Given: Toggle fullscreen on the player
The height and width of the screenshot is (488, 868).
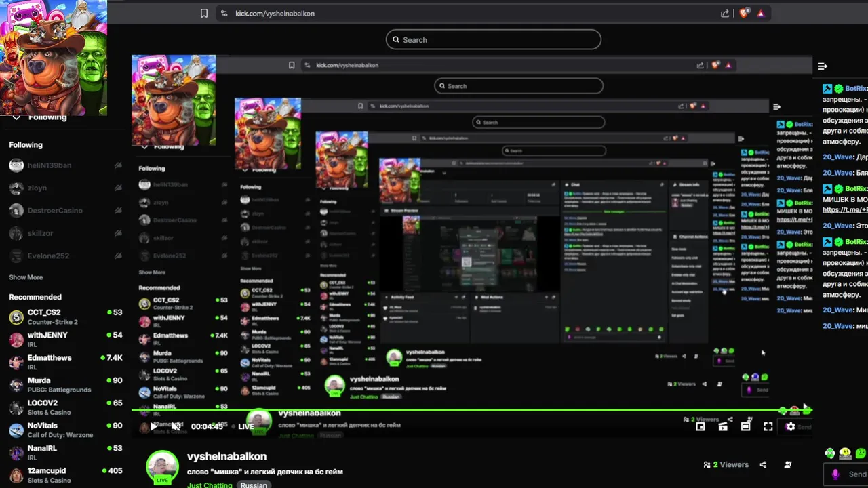Looking at the screenshot, I should [x=768, y=426].
